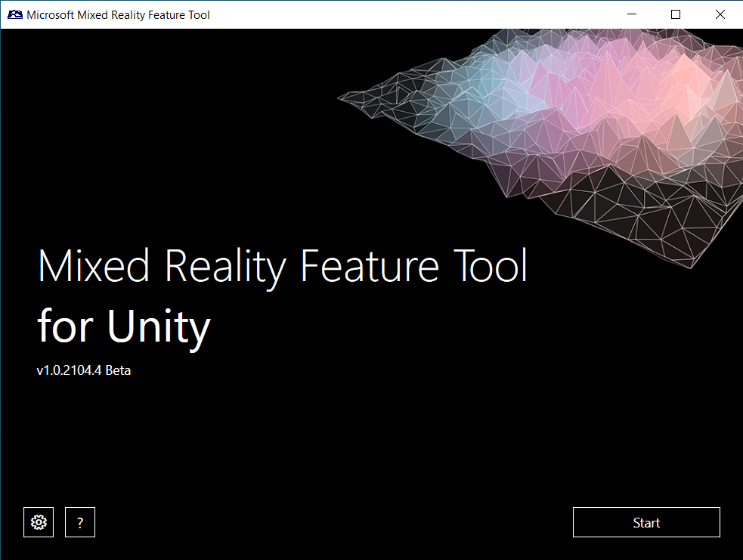Image resolution: width=743 pixels, height=560 pixels.
Task: Click the "Mixed Reality Feature Tool" heading
Action: coord(282,266)
